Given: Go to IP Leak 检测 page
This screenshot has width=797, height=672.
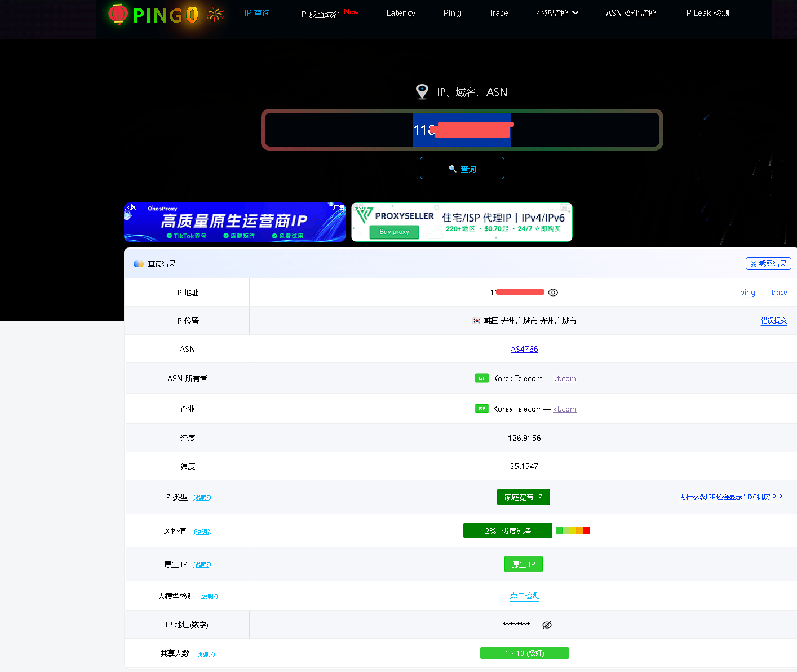Looking at the screenshot, I should (706, 13).
